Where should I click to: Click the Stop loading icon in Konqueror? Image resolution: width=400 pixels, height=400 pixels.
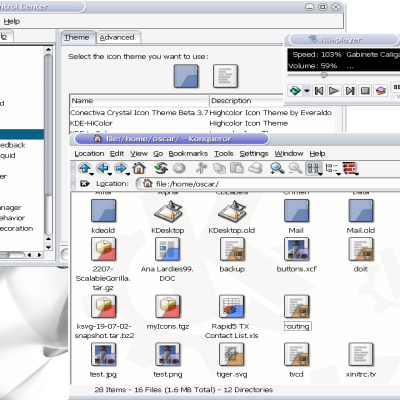tap(179, 168)
